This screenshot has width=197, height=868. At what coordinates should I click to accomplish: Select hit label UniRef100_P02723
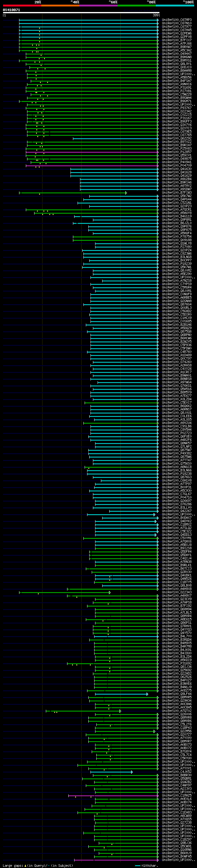177,433
